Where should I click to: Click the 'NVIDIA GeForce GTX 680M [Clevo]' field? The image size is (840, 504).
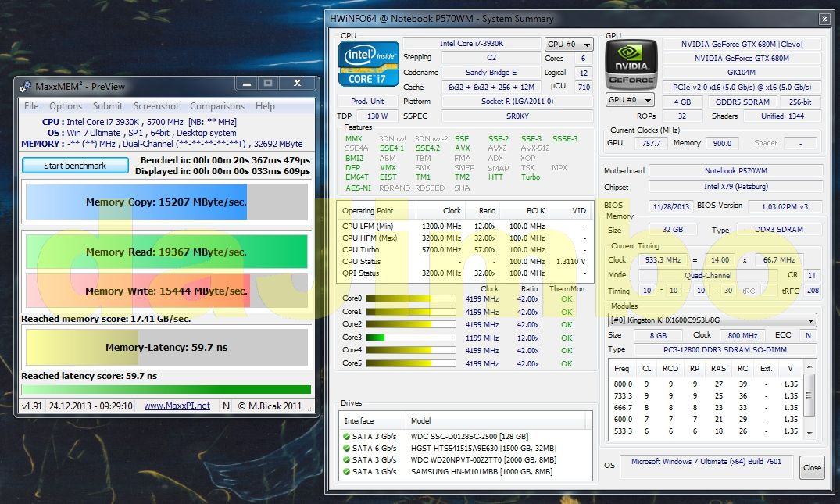[742, 44]
